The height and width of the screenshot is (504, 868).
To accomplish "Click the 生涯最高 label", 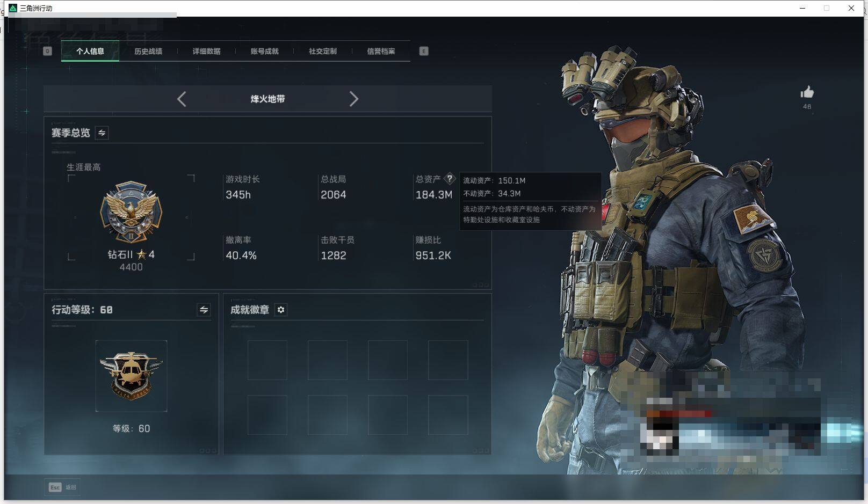I will [83, 167].
